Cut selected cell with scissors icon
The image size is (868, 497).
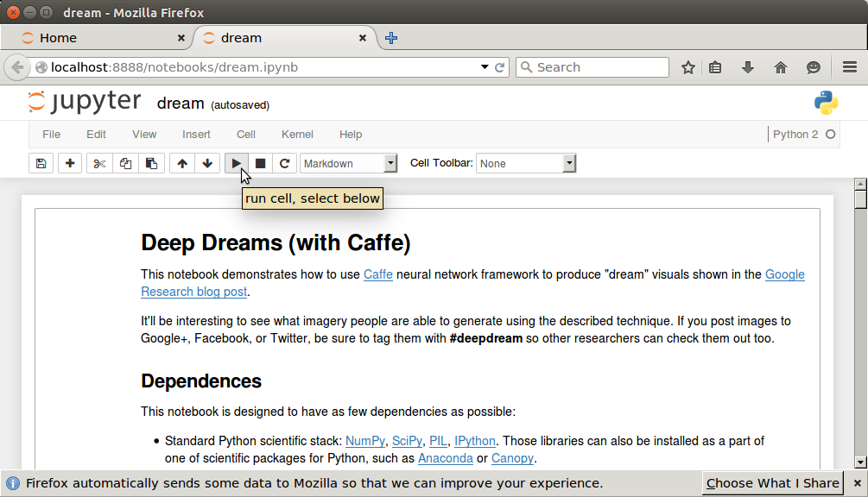pos(99,163)
